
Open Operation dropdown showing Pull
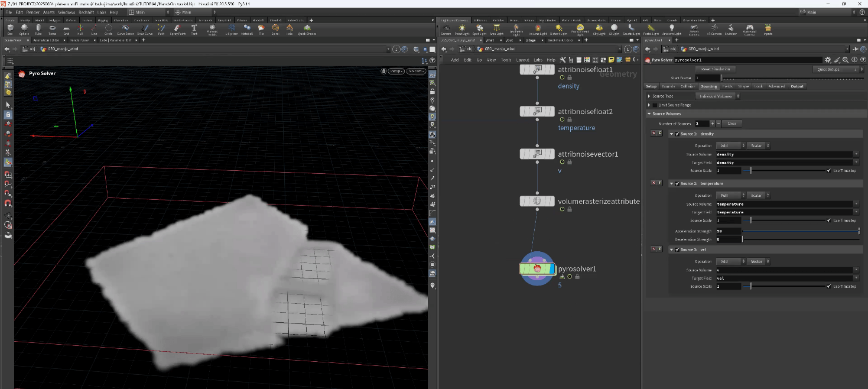[730, 195]
